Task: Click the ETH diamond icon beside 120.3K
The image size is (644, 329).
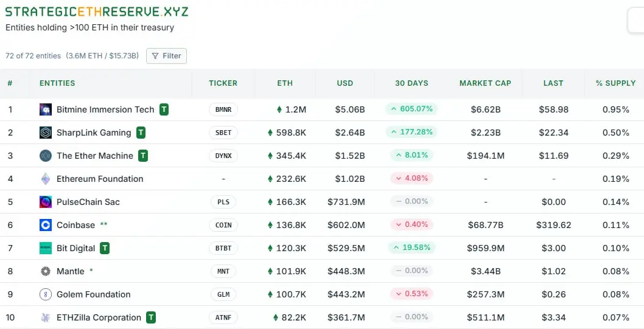Action: (270, 248)
